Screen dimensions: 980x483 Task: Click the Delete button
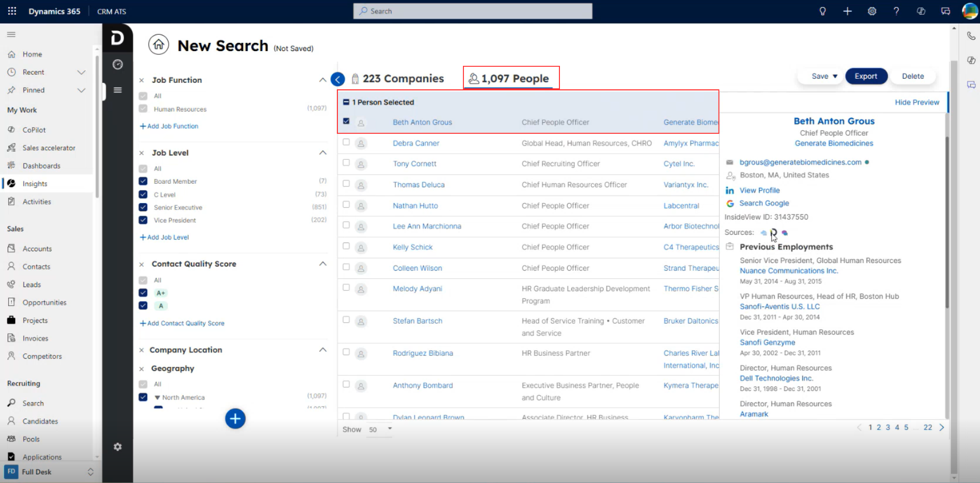click(913, 76)
